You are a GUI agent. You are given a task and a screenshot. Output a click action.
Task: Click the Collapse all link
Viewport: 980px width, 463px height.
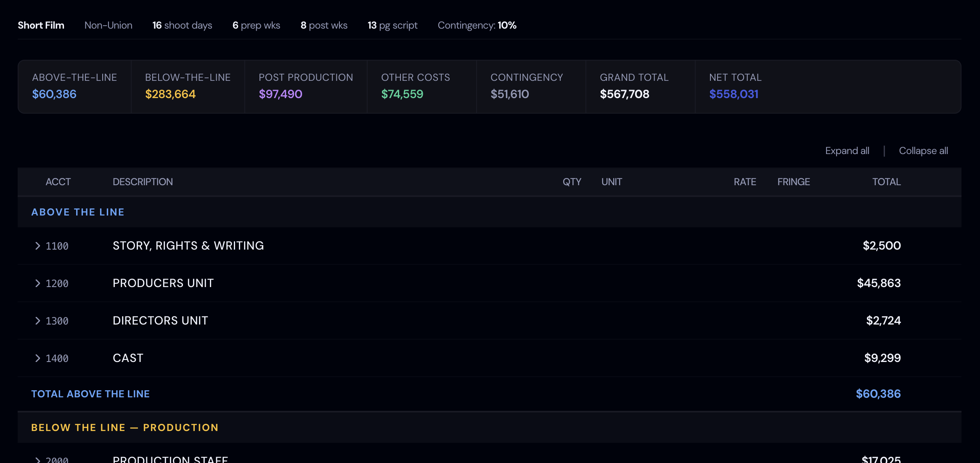pos(923,150)
